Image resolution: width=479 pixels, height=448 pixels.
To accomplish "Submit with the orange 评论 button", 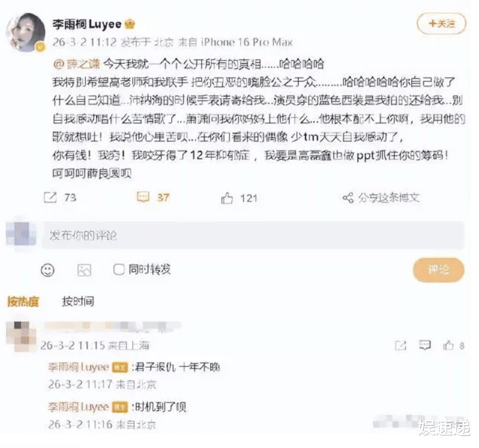I will pos(438,269).
